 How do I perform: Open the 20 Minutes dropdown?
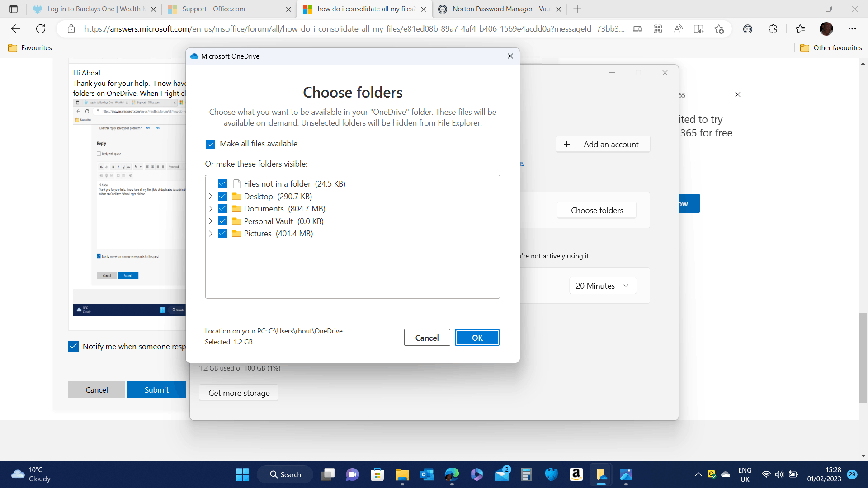602,286
